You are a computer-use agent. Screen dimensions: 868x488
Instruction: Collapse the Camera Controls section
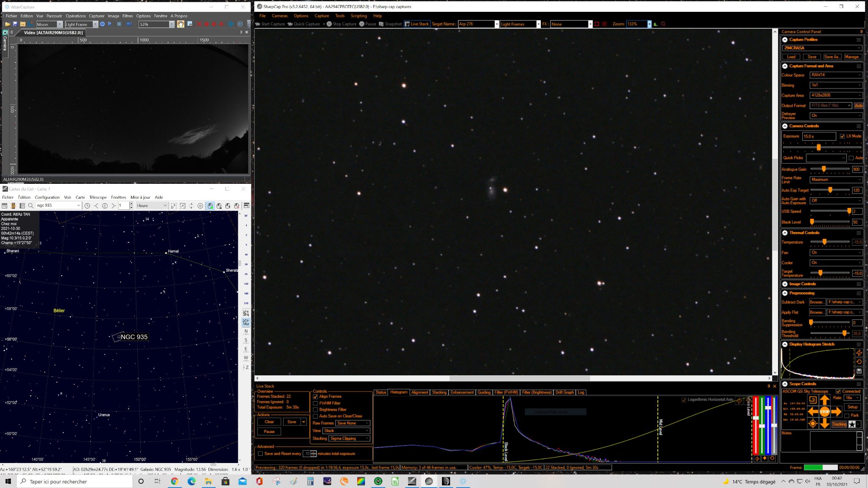click(785, 126)
